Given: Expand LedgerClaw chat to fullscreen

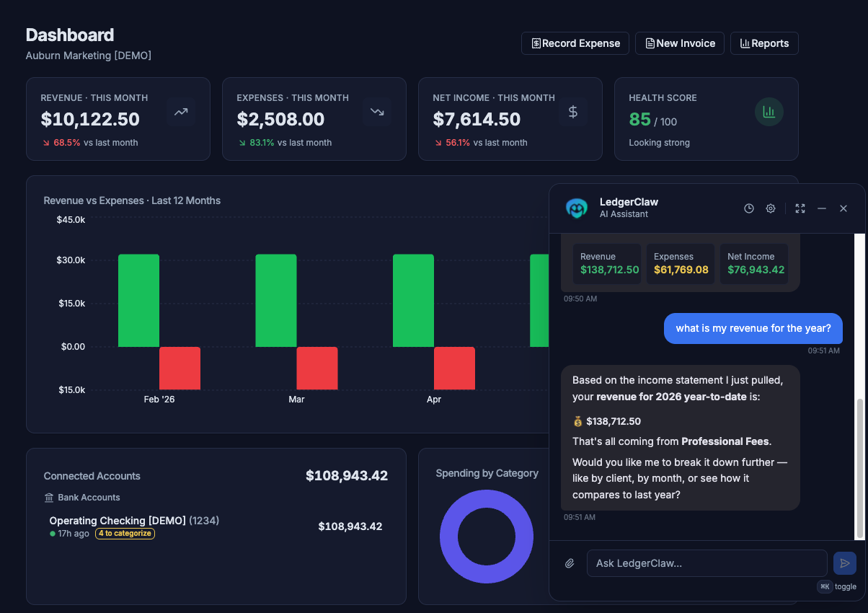Looking at the screenshot, I should pyautogui.click(x=800, y=208).
